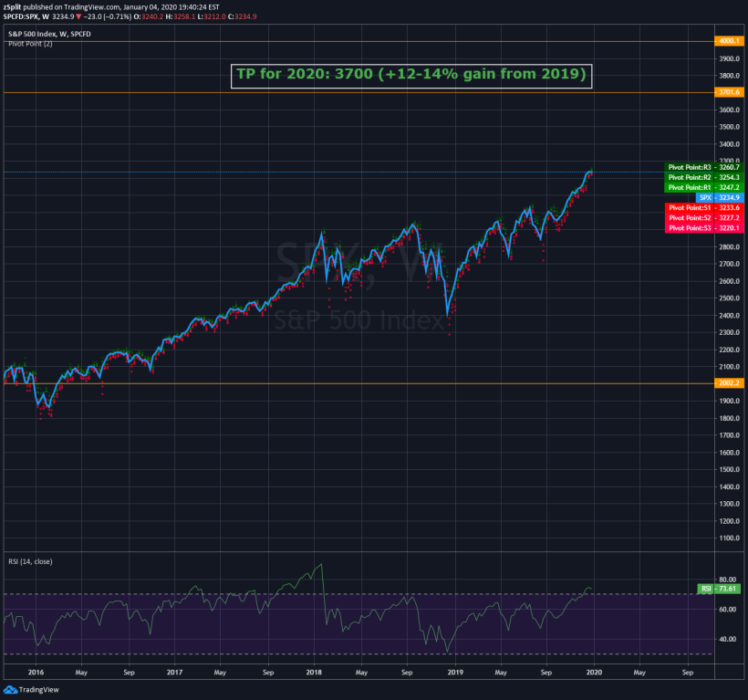Select the TP for 2020 annotation box

(x=412, y=75)
